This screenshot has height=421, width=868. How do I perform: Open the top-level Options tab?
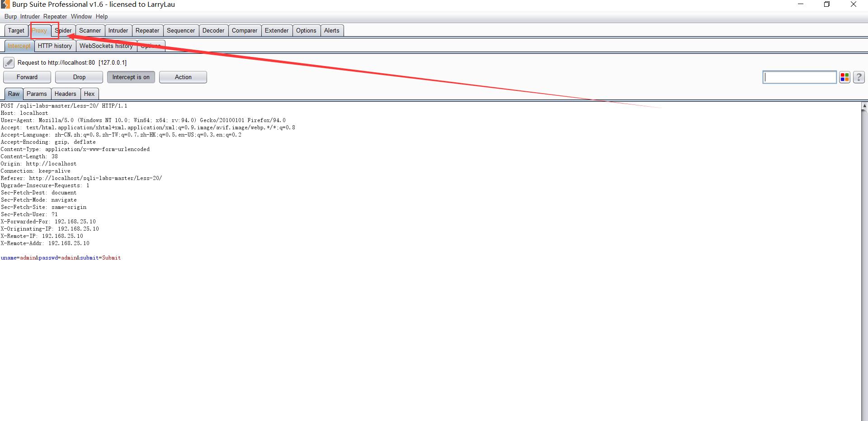coord(306,31)
